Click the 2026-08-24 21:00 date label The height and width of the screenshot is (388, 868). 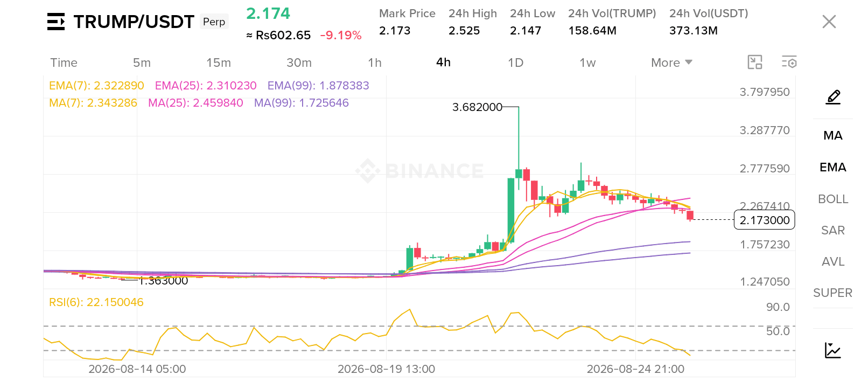point(635,369)
